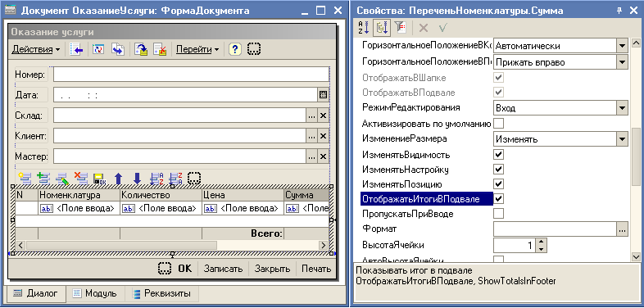
Task: Open the Действия dropdown menu
Action: pos(36,50)
